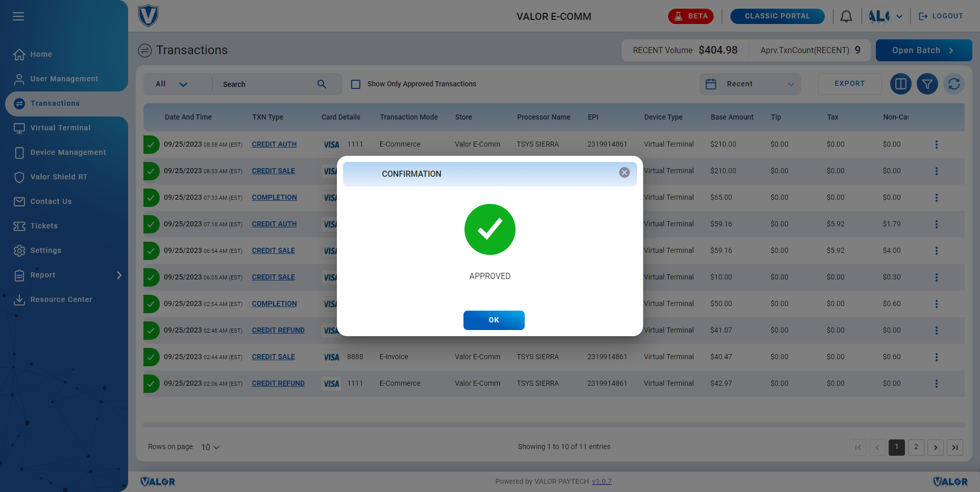
Task: Log out via LOGOUT link
Action: (941, 16)
